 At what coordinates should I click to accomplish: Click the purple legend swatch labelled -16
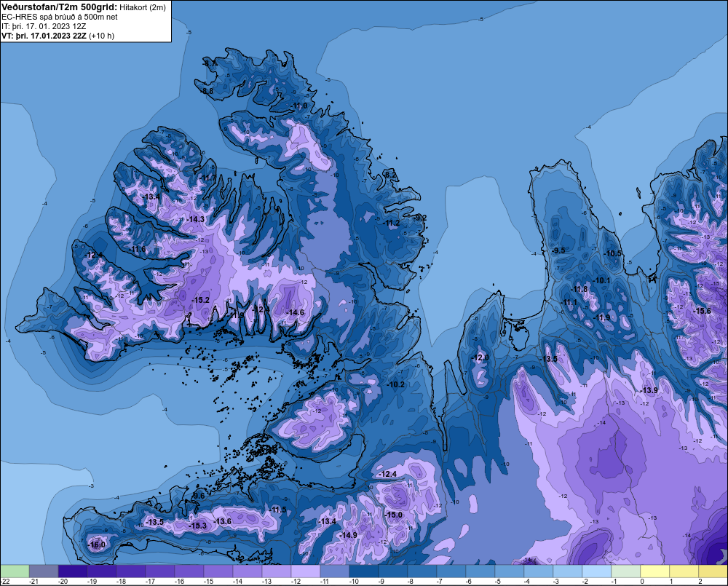pyautogui.click(x=189, y=571)
